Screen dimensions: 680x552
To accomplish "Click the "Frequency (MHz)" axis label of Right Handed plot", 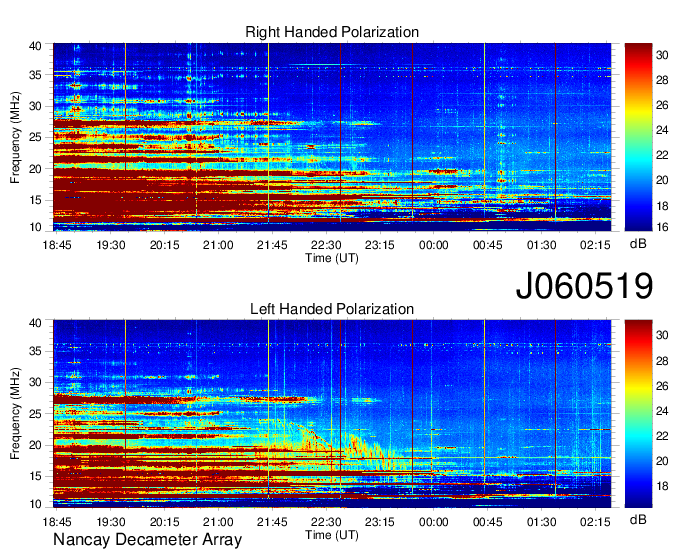I will (x=15, y=137).
